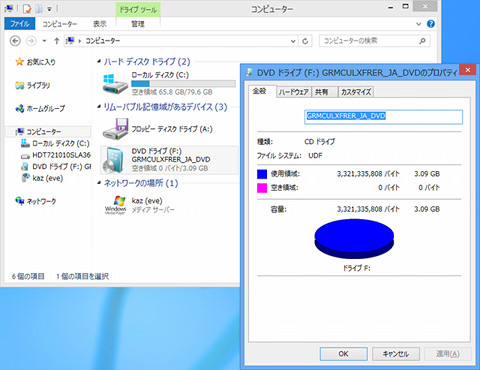Open the Help question mark icon

[431, 24]
